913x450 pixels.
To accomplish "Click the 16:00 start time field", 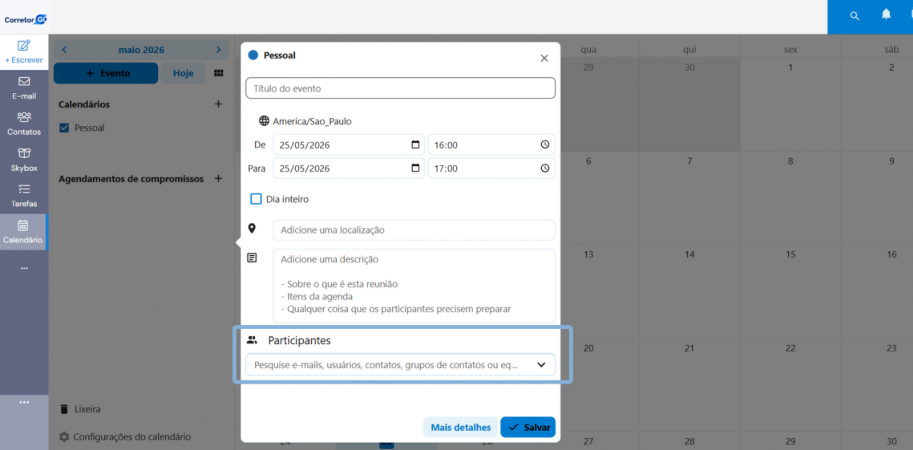I will click(491, 144).
